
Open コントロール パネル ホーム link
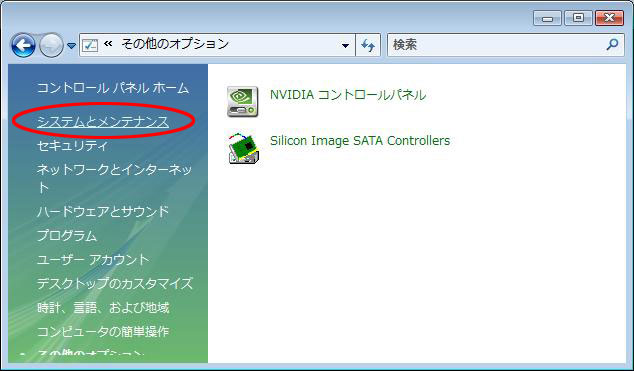coord(113,88)
